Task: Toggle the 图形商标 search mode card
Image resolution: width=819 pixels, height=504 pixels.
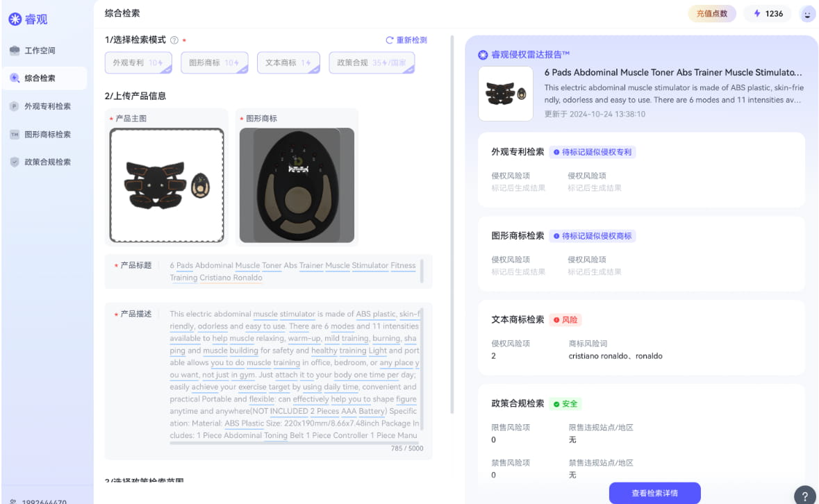Action: click(x=213, y=62)
